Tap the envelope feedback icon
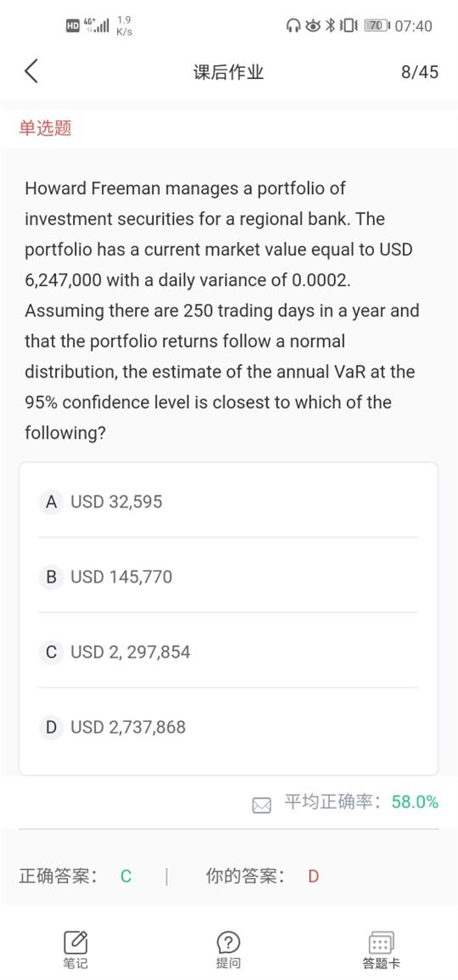The image size is (458, 980). [x=262, y=805]
